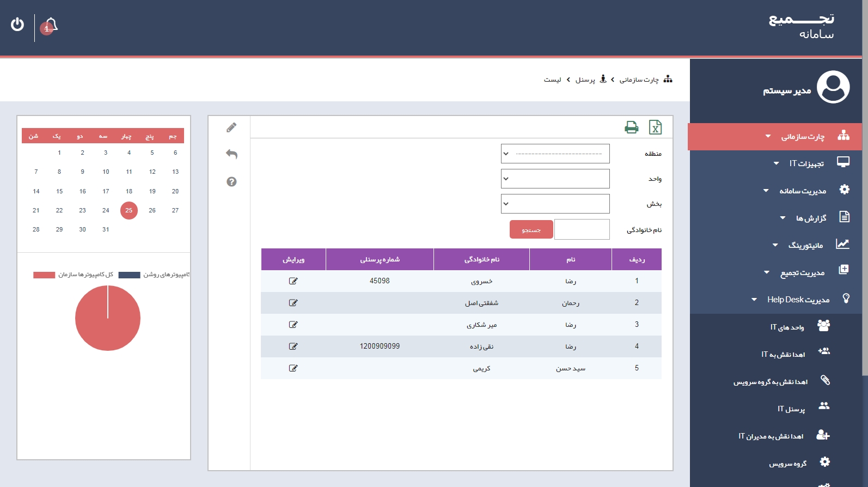Click the printer icon above the table

click(x=631, y=127)
